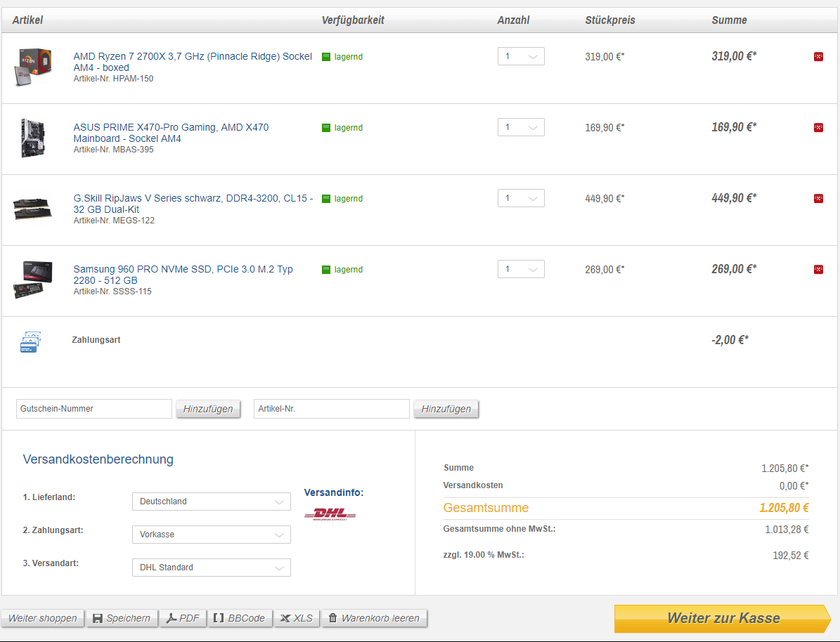Click green stock indicator for G.Skill row

[x=325, y=199]
